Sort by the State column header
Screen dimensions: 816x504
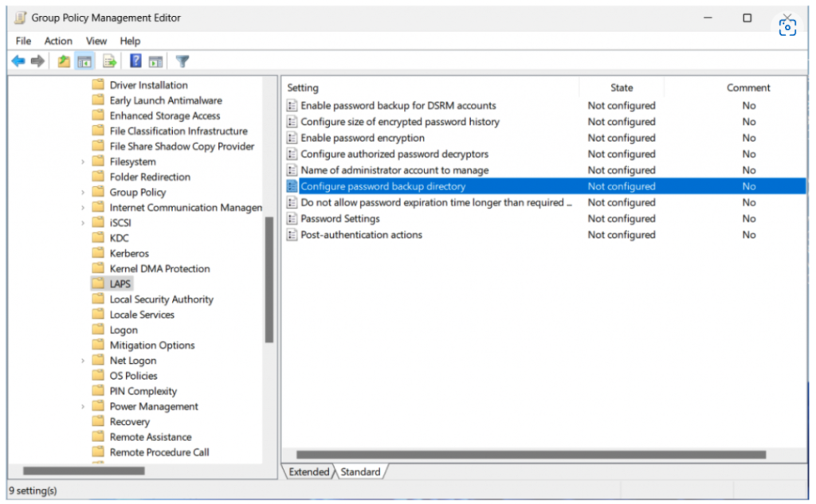622,88
